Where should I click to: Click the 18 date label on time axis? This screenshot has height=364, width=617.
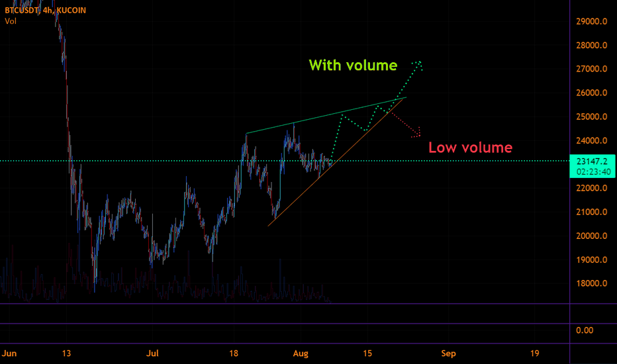coord(234,353)
